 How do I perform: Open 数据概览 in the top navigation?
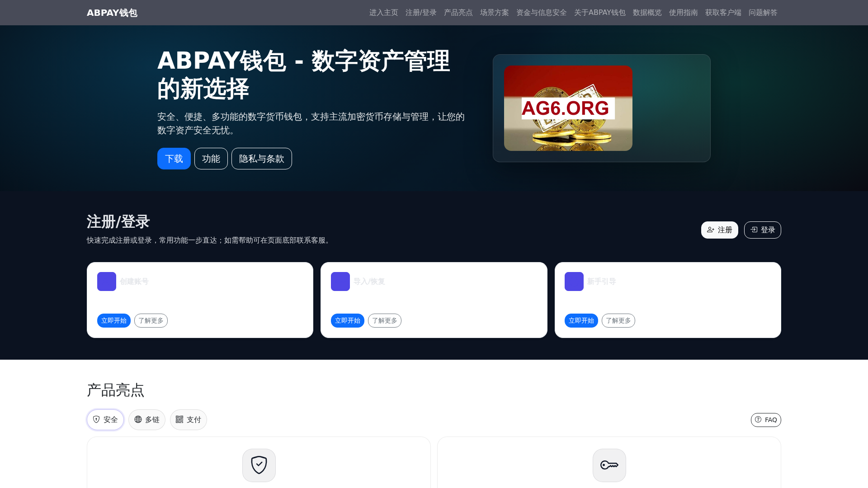647,13
